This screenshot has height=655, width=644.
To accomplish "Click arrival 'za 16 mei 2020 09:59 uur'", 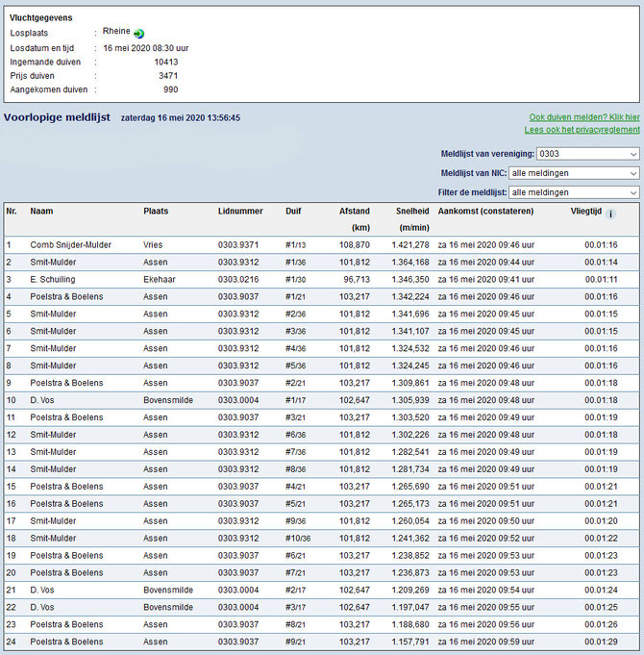I will click(x=485, y=642).
